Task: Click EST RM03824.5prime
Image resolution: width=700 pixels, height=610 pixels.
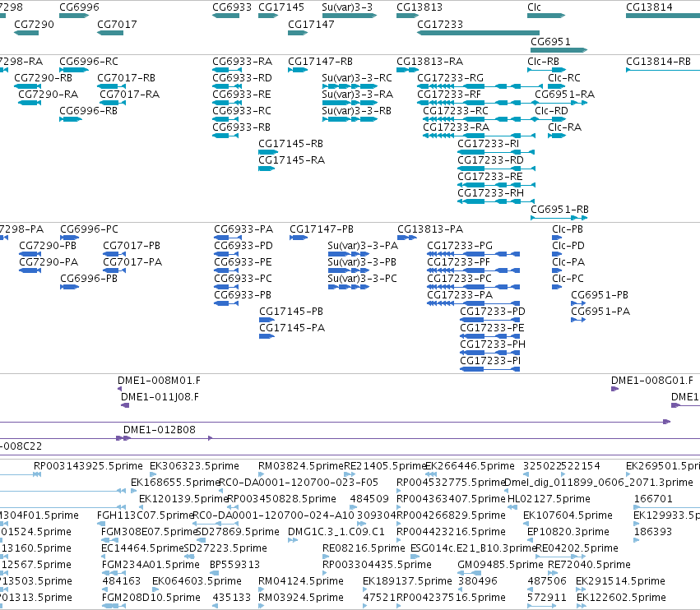Action: click(301, 466)
